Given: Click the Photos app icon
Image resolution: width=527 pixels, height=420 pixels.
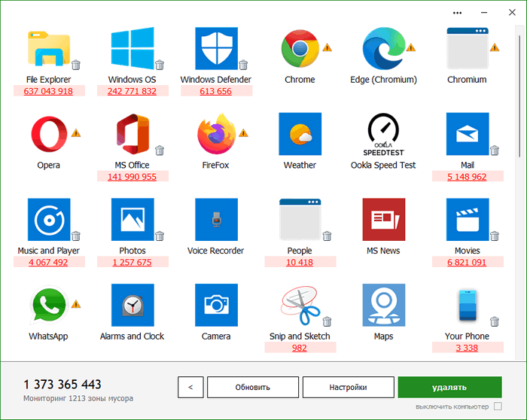Looking at the screenshot, I should pyautogui.click(x=133, y=219).
